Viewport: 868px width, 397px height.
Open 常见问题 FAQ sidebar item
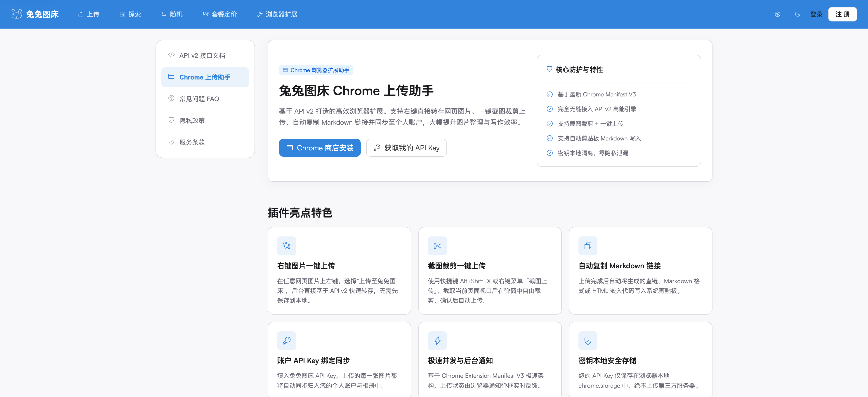pos(205,99)
